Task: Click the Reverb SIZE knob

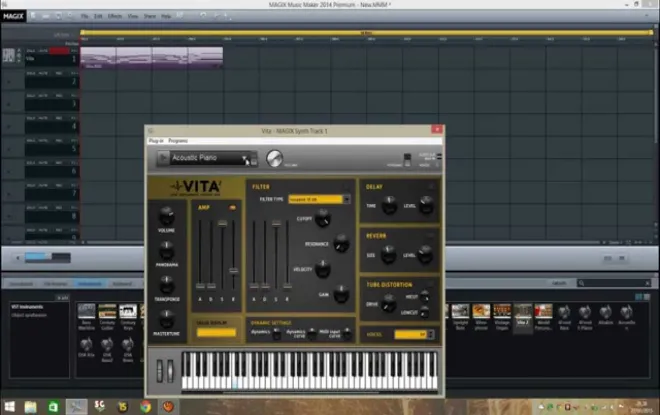Action: point(389,254)
